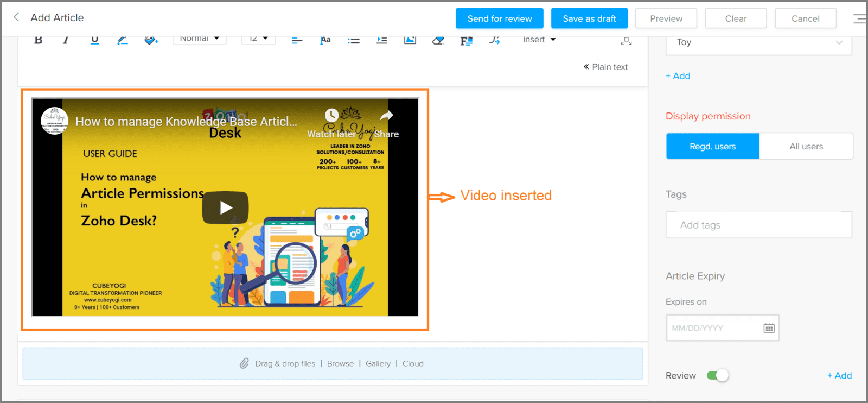Click Send for review button

pos(500,18)
